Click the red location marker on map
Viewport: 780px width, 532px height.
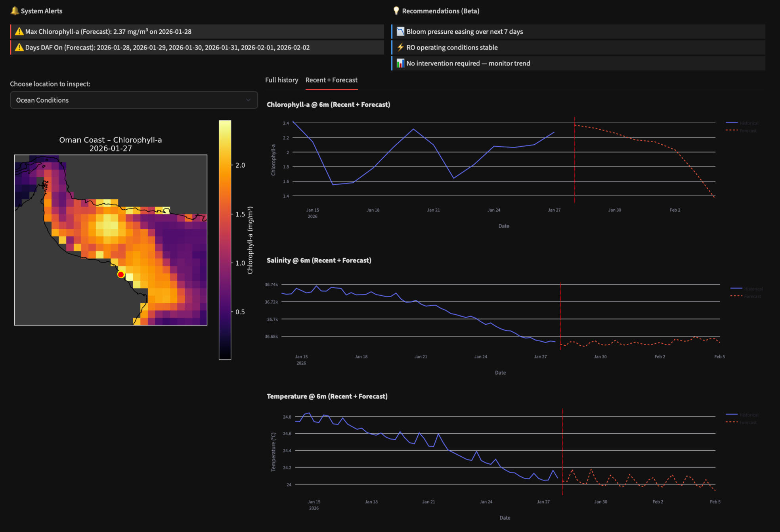[x=121, y=274]
